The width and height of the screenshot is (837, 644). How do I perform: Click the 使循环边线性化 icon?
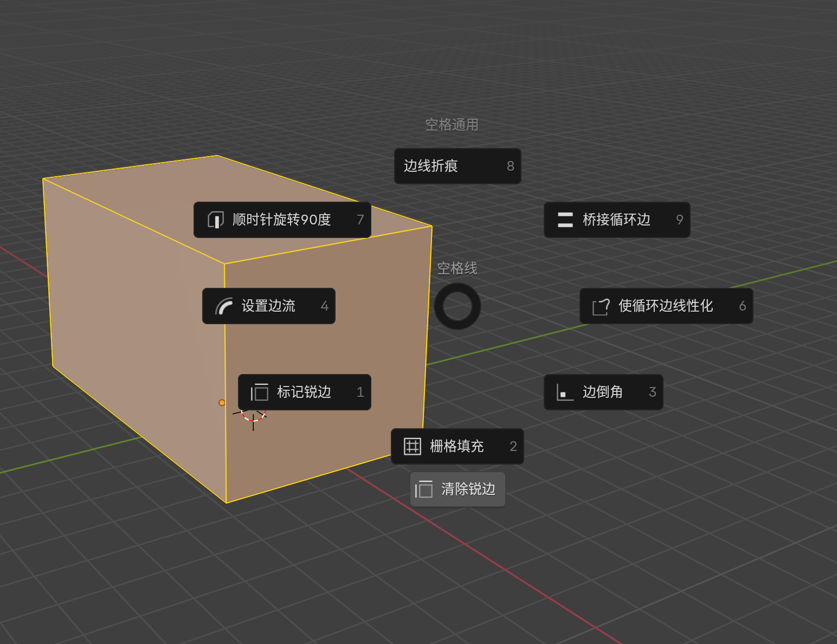[601, 306]
